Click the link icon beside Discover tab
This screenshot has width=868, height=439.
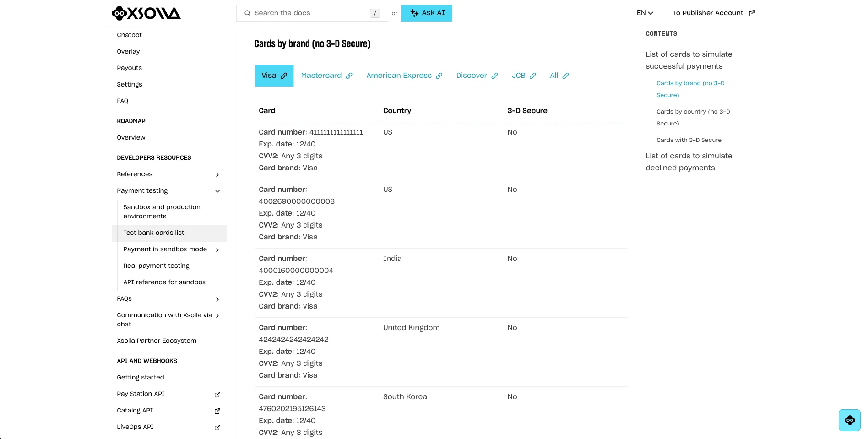pyautogui.click(x=494, y=76)
